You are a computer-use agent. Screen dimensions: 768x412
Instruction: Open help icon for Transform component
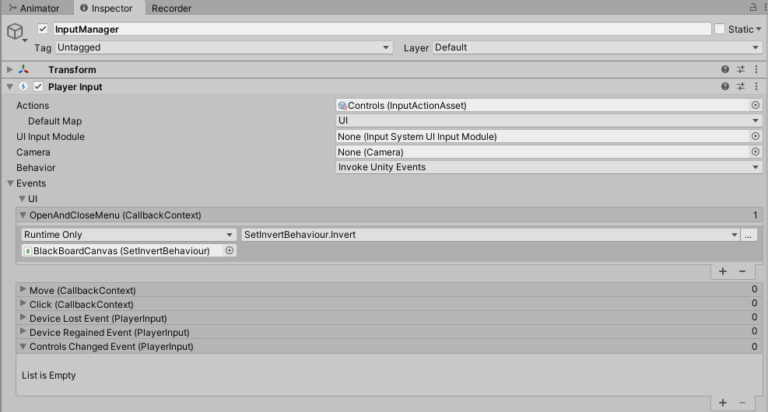(x=725, y=69)
